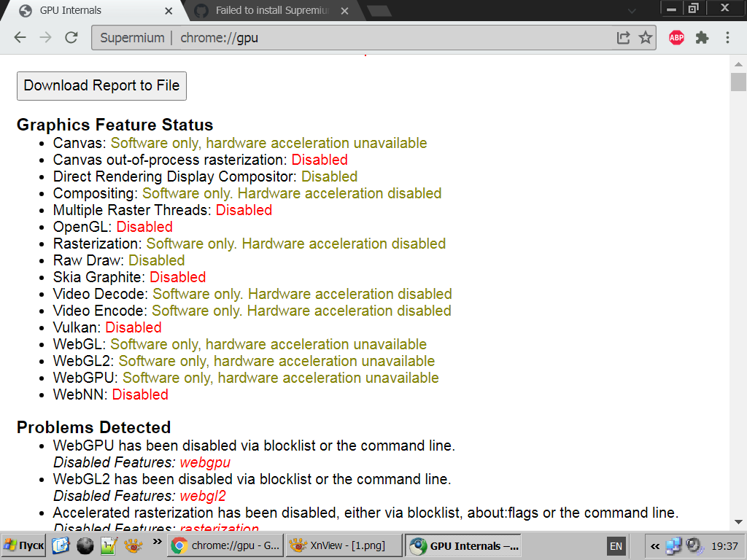Open a new tab with the tab-strip button
Viewport: 747px width, 560px height.
coord(379,11)
